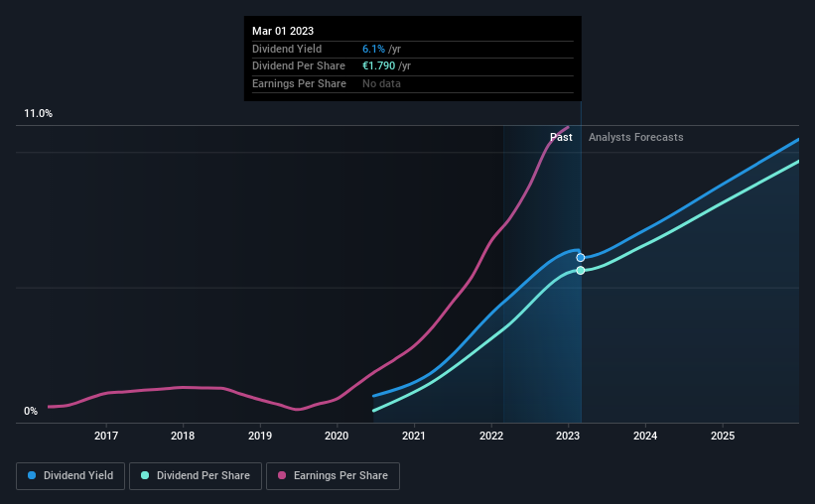Select the 2019 x-axis label
815x504 pixels.
pyautogui.click(x=260, y=436)
